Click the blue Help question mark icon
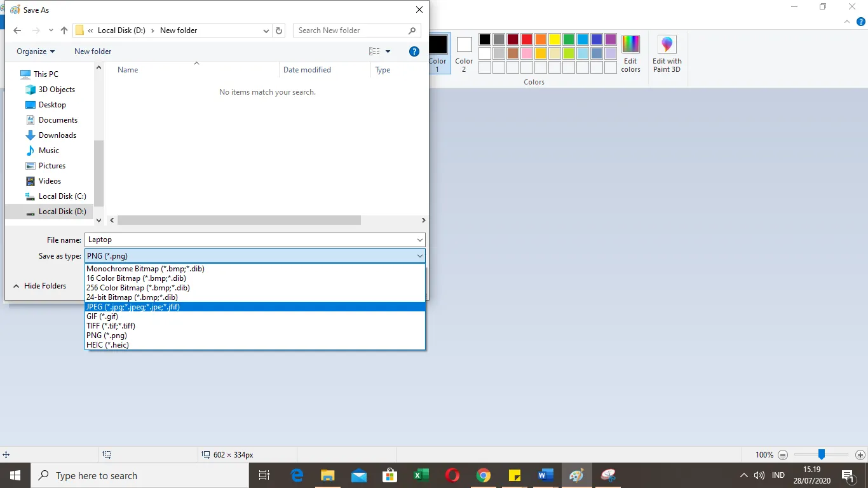The image size is (868, 488). [x=414, y=51]
